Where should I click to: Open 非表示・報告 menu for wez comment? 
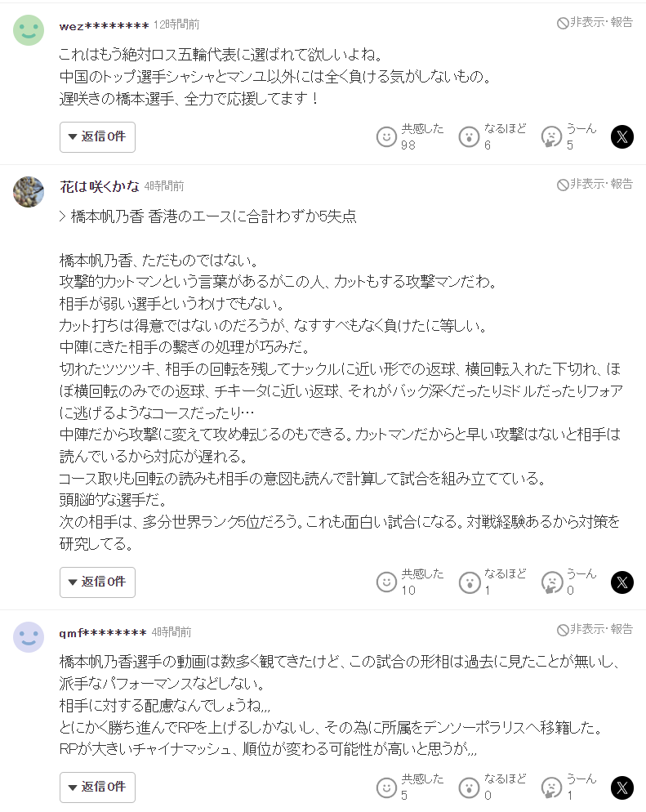tap(595, 23)
